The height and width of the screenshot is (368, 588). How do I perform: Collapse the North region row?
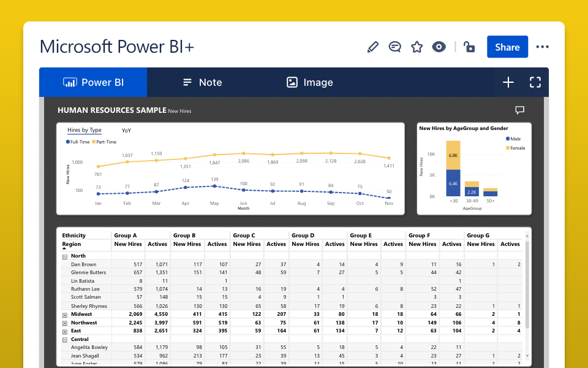coord(65,257)
